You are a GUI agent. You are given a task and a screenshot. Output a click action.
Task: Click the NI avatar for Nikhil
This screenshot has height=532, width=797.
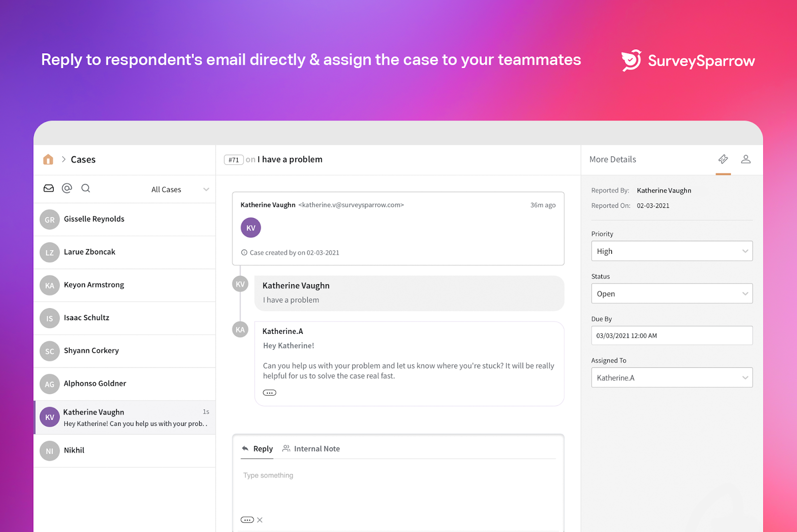tap(50, 451)
